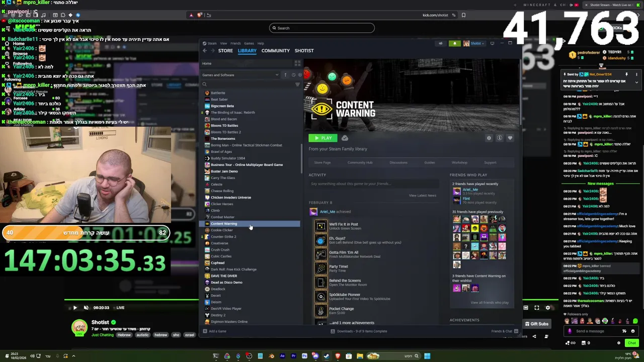Select Cookie Clicker in the library list

tap(221, 230)
